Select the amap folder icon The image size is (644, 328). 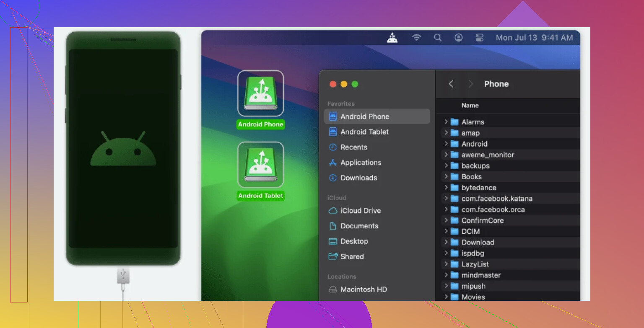(454, 133)
